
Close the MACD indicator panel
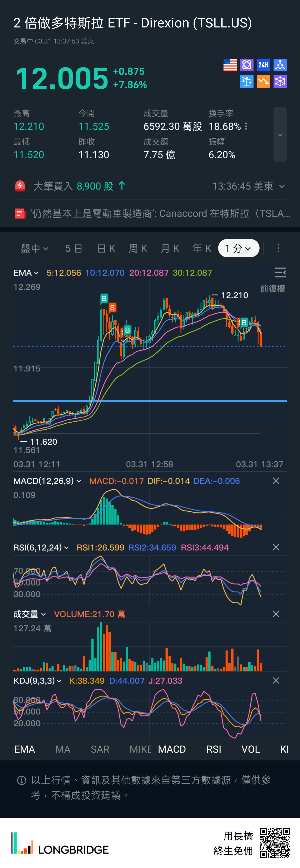[276, 481]
